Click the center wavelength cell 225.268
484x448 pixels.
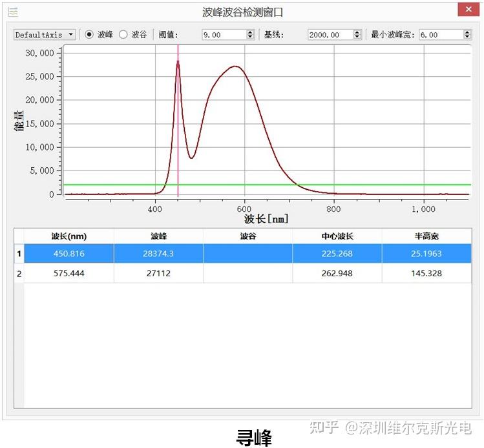337,254
